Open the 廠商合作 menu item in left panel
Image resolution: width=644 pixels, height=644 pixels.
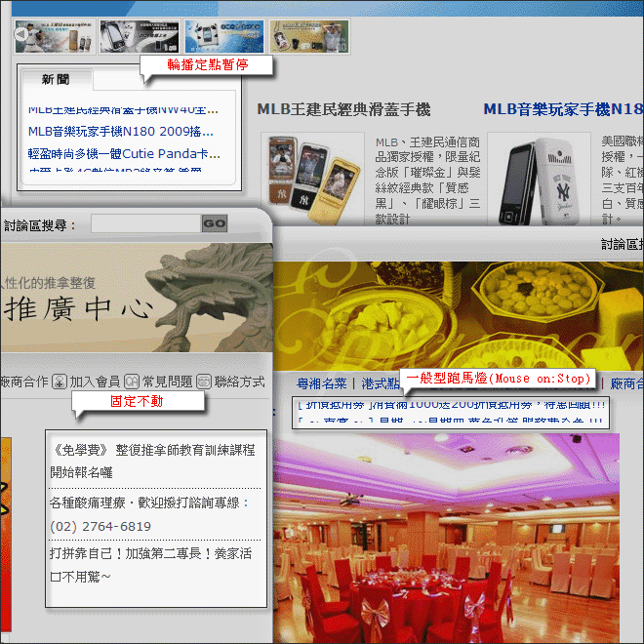click(x=24, y=382)
